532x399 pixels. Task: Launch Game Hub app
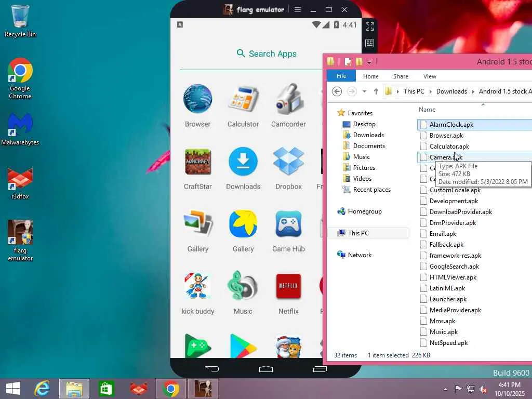(x=288, y=223)
